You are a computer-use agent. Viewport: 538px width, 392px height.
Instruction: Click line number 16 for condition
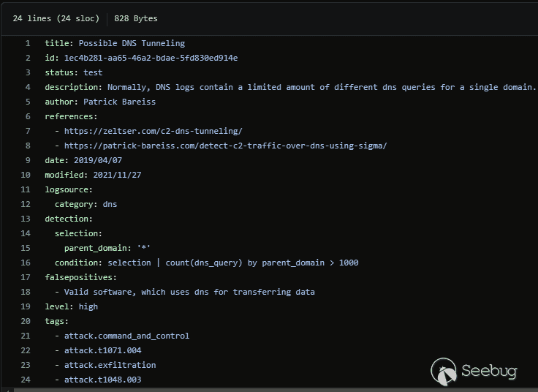pyautogui.click(x=26, y=263)
